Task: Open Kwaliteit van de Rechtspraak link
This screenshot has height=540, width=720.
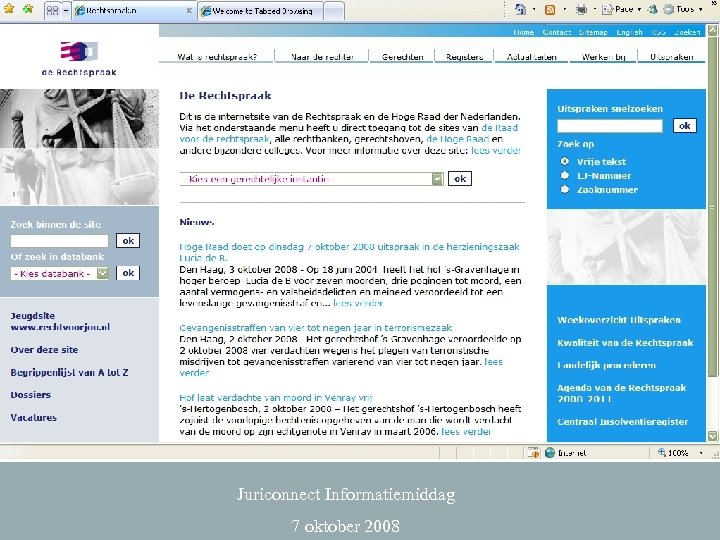Action: [x=625, y=343]
